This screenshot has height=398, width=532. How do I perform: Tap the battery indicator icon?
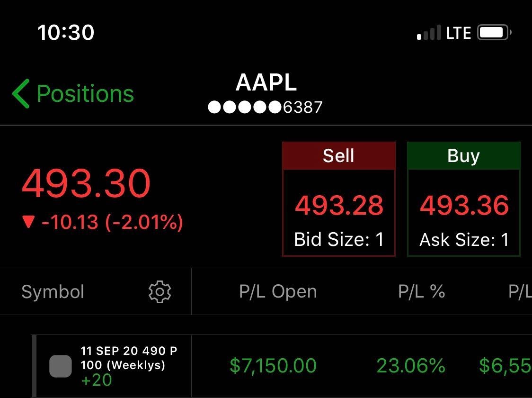tap(494, 33)
